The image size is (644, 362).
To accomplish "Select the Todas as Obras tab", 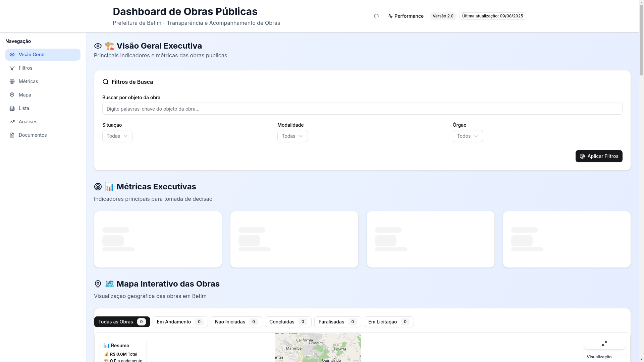I will pos(122,322).
